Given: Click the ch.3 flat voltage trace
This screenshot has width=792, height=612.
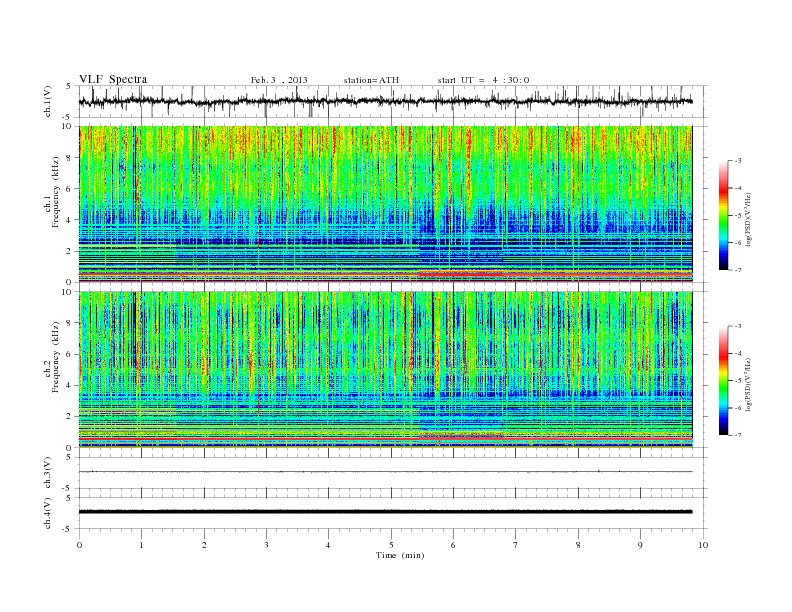Looking at the screenshot, I should coord(385,472).
